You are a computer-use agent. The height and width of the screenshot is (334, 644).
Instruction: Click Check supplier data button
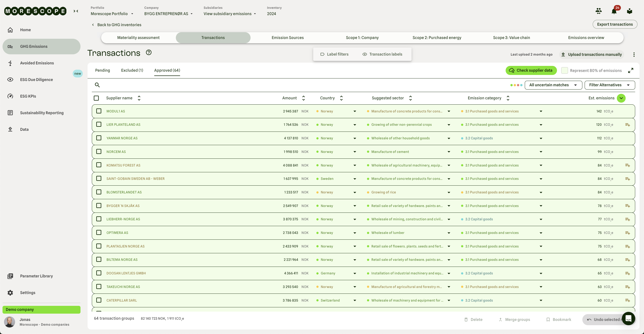[x=531, y=70]
